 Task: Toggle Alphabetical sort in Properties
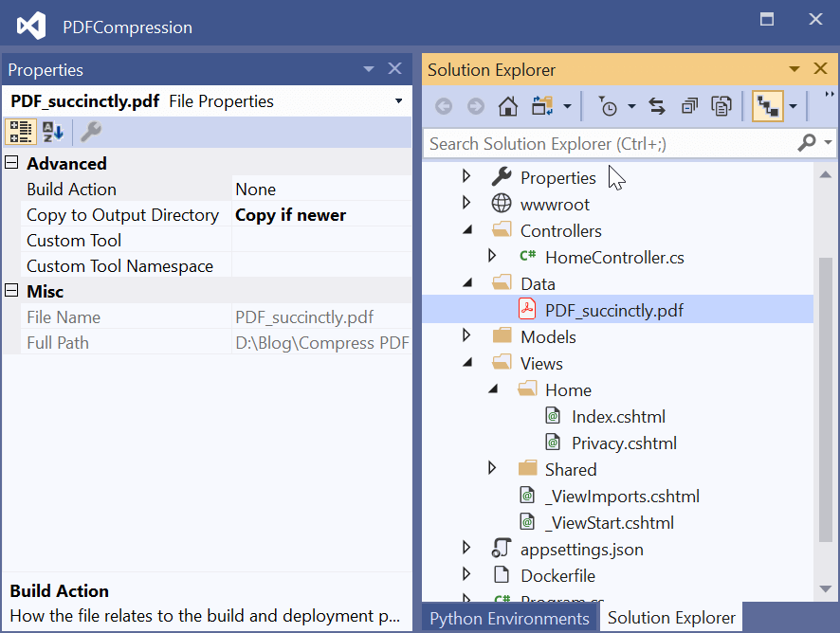point(53,132)
